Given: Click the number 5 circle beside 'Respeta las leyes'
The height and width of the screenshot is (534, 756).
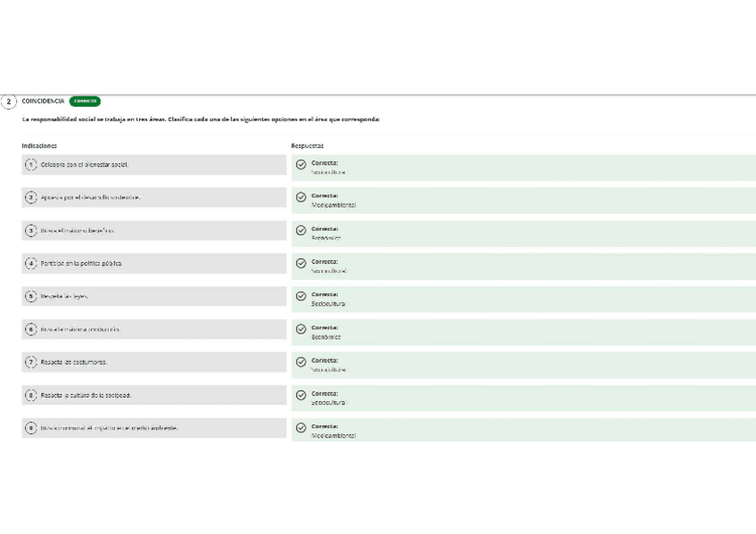Looking at the screenshot, I should 31,296.
